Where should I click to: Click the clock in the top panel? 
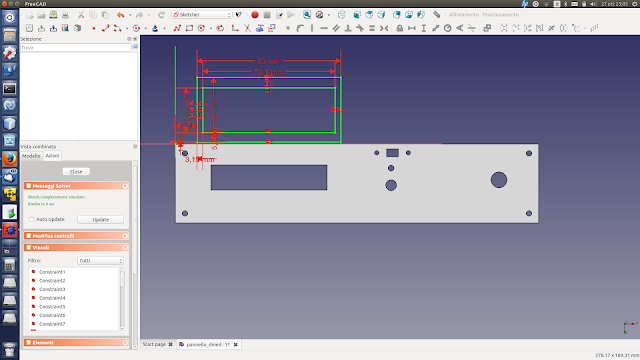(614, 4)
